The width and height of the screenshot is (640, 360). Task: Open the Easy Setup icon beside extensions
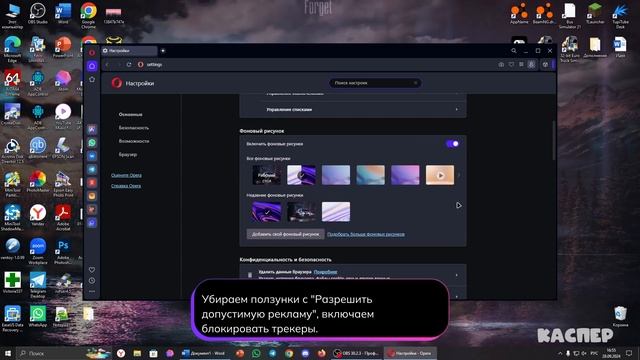pos(521,64)
